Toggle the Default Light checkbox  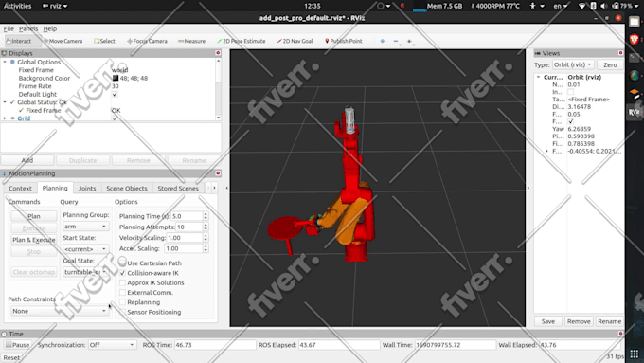pyautogui.click(x=115, y=94)
